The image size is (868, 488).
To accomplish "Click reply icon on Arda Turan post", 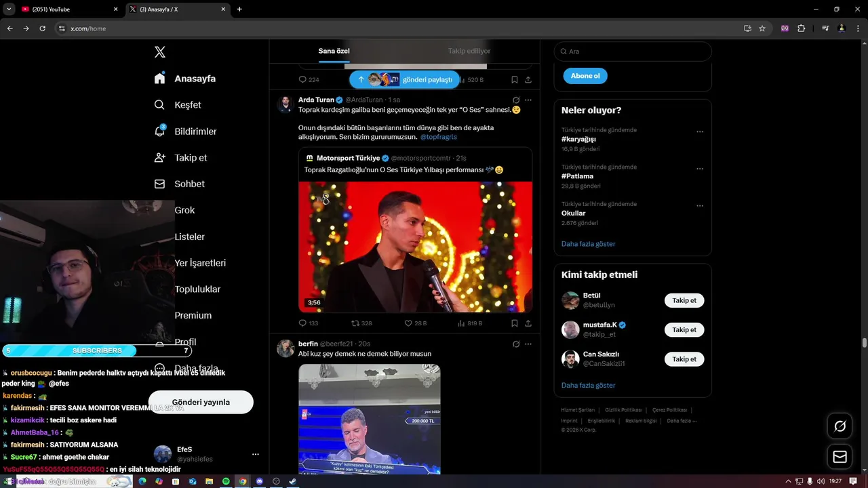I will (x=303, y=323).
